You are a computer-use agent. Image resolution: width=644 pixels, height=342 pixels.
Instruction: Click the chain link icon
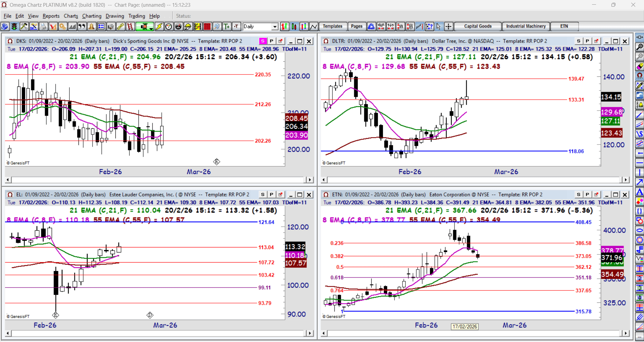120,26
